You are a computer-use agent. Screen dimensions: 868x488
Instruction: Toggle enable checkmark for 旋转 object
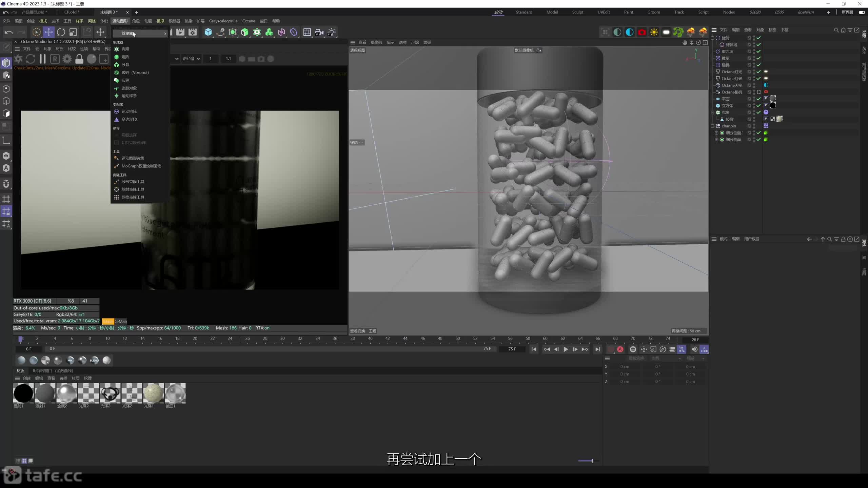point(758,38)
